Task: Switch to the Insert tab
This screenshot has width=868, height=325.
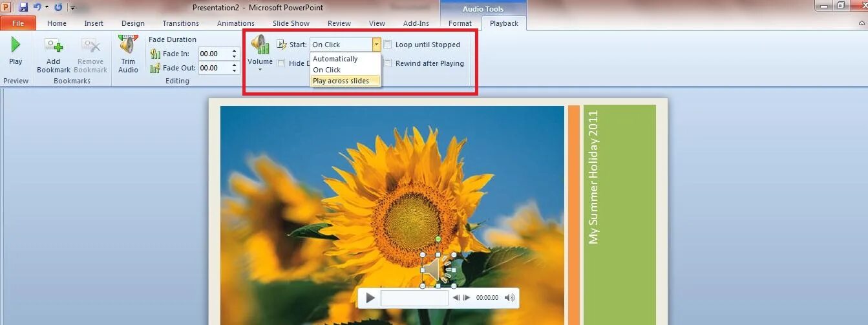Action: (x=94, y=23)
